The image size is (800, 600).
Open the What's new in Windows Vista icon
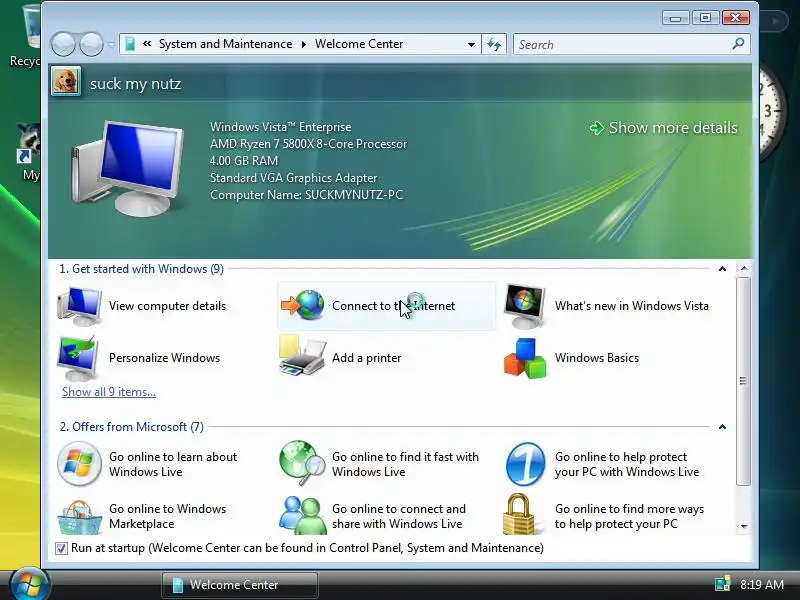[524, 306]
